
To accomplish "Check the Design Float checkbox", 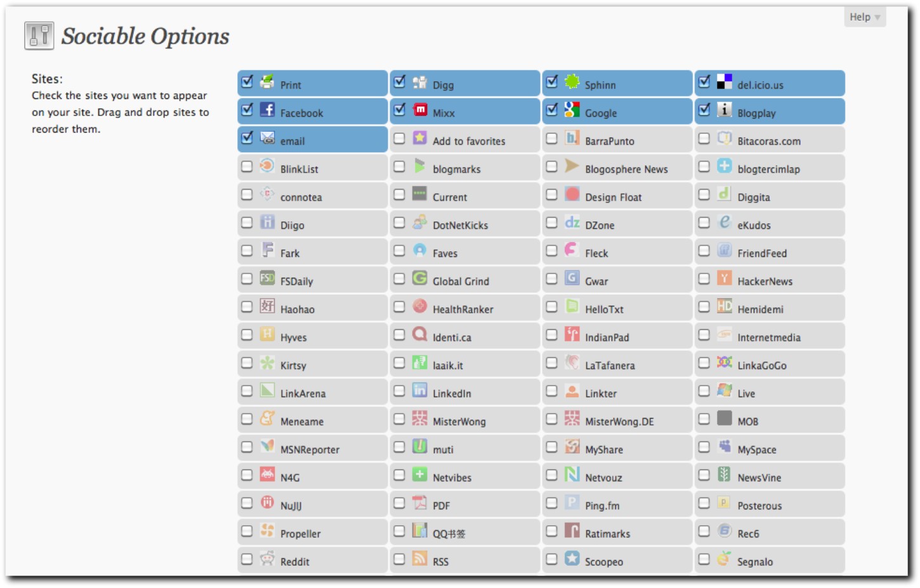I will click(551, 194).
